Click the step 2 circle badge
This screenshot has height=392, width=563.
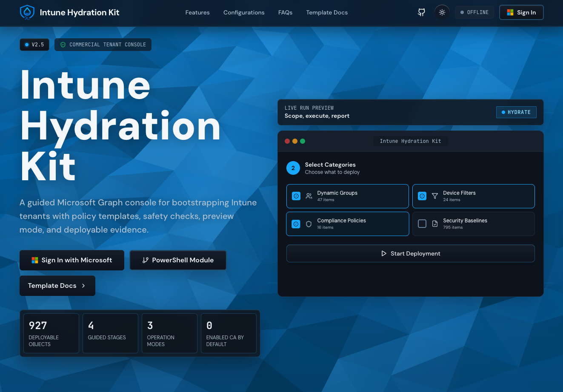(293, 168)
